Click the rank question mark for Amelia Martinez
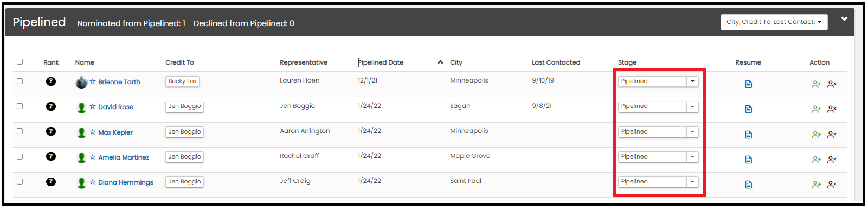The image size is (868, 209). [x=51, y=156]
